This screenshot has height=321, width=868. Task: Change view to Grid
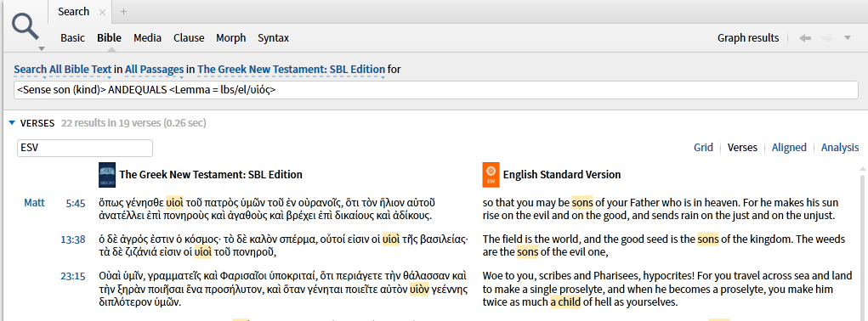[703, 148]
